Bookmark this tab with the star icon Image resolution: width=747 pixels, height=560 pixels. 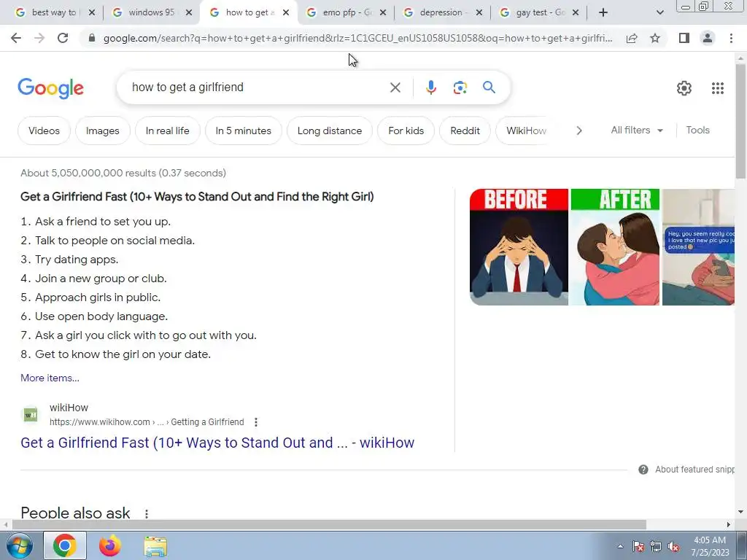[655, 38]
